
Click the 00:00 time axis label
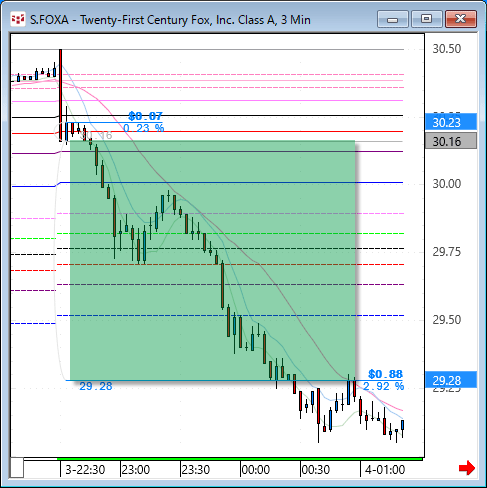click(256, 470)
